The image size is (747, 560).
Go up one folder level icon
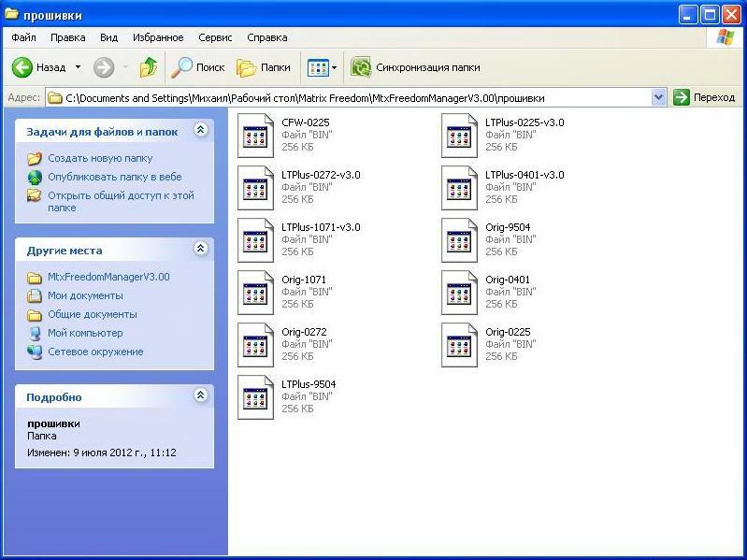tap(148, 67)
